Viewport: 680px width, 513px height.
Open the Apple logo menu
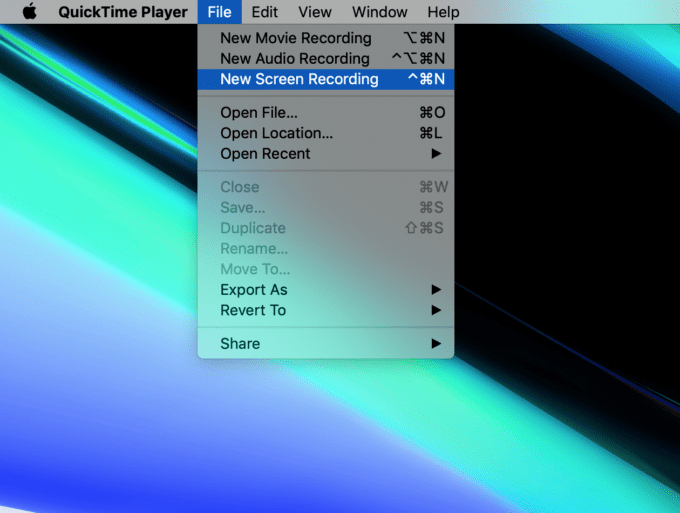tap(29, 12)
